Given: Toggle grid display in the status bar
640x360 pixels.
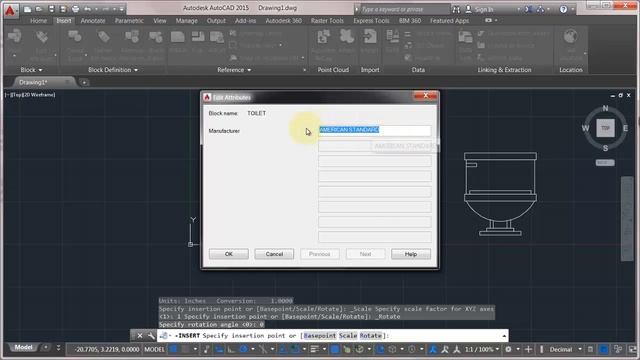Looking at the screenshot, I should point(173,349).
